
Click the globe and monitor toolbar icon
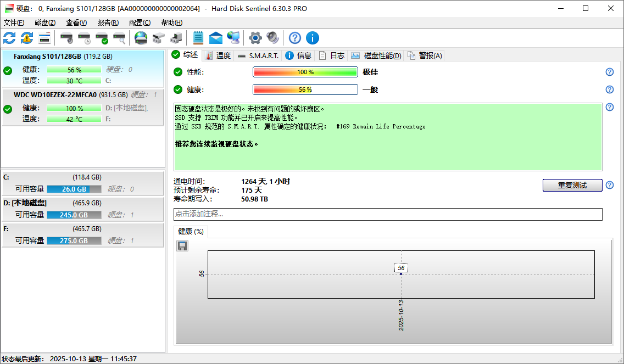233,38
